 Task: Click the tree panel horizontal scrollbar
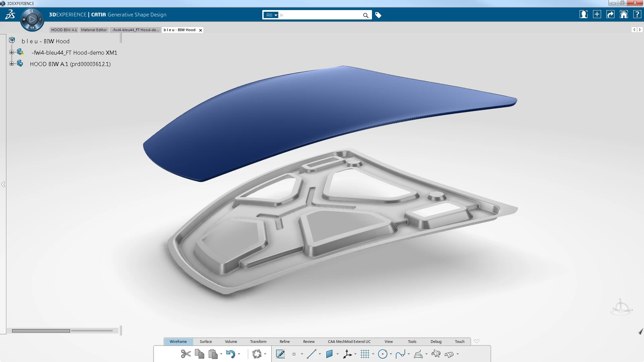41,331
